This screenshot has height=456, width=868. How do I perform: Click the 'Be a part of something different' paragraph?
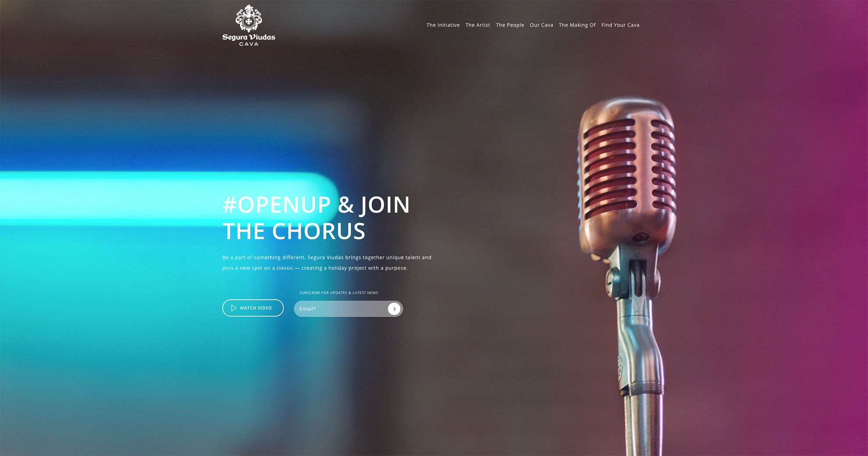click(327, 262)
